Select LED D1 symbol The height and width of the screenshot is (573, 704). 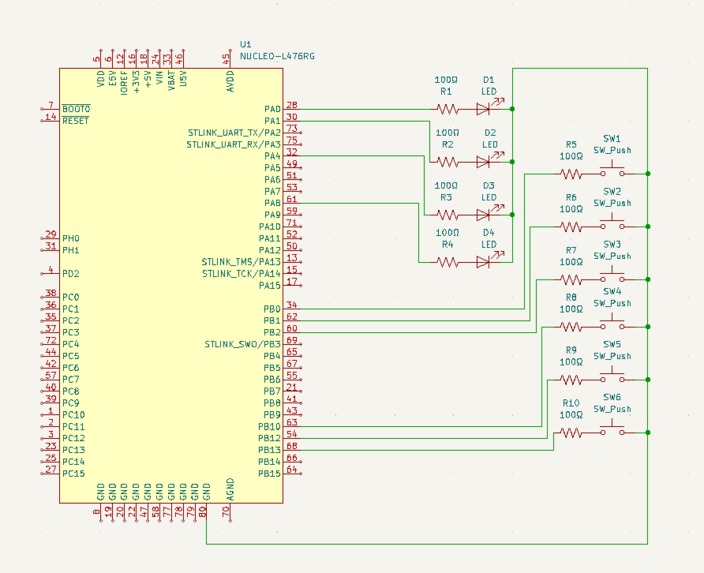click(x=488, y=107)
